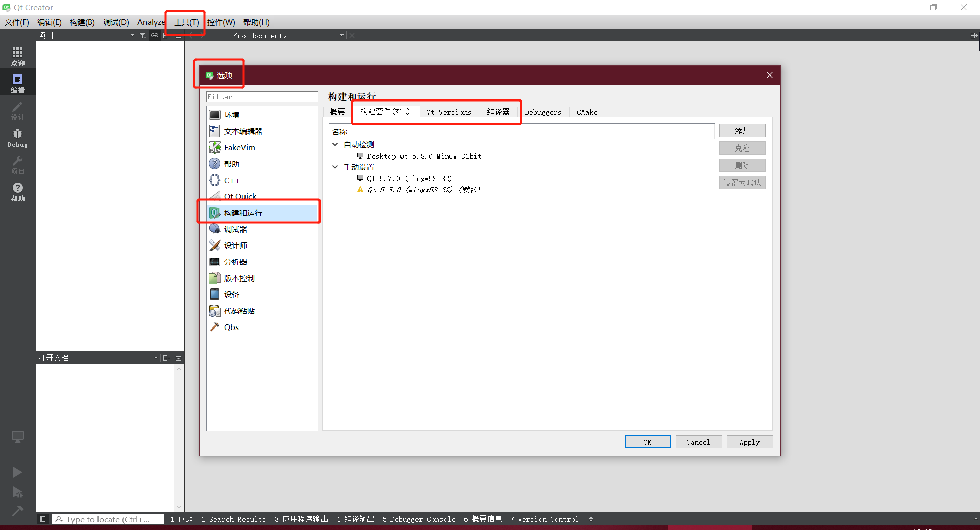This screenshot has width=980, height=530.
Task: Select the FakeVim settings category
Action: point(238,147)
